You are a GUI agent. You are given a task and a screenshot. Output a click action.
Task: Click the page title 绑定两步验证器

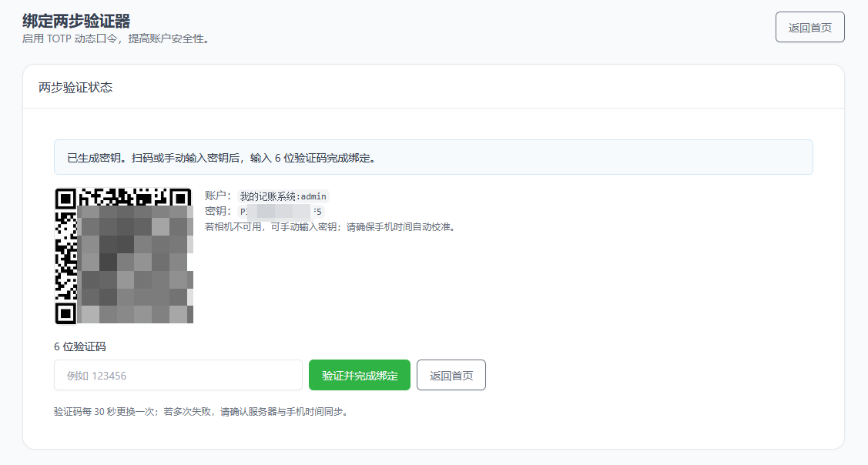tap(76, 21)
